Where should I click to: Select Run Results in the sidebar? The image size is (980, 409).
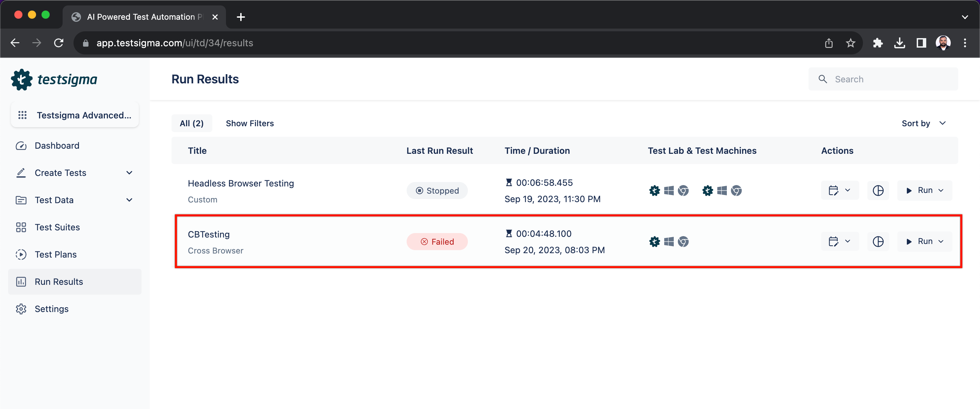[75, 281]
